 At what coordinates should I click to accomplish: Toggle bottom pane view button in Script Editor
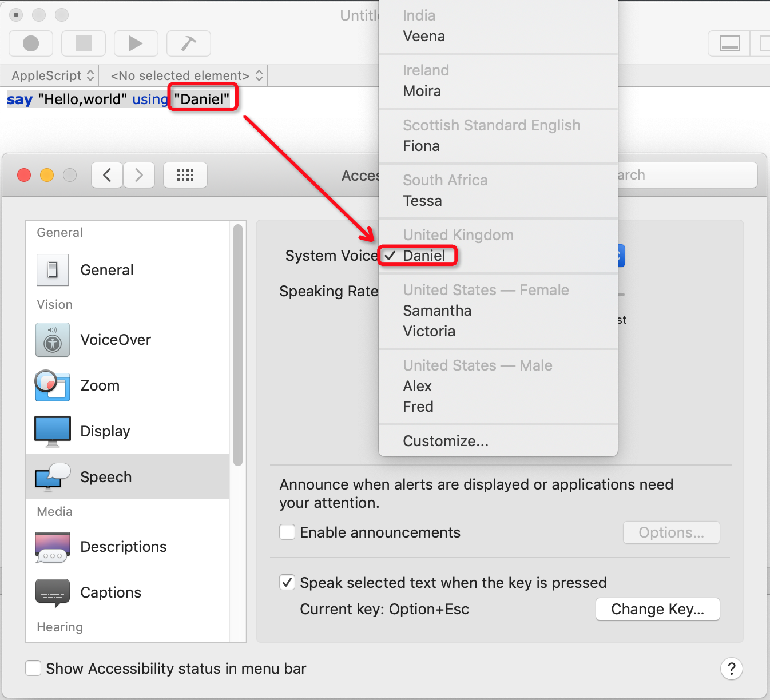(730, 43)
